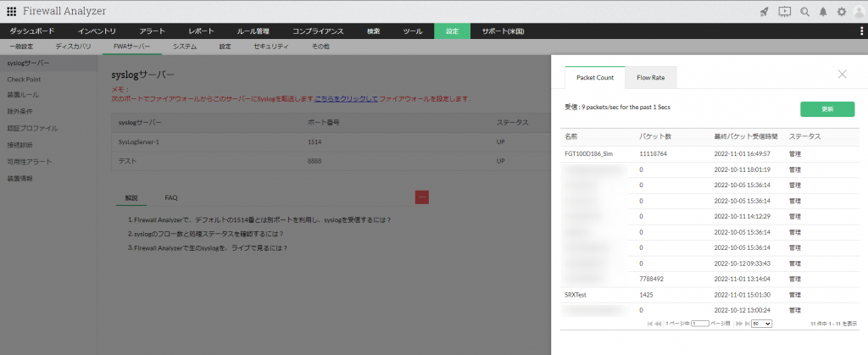Click the search magnifier icon in header

pos(804,11)
